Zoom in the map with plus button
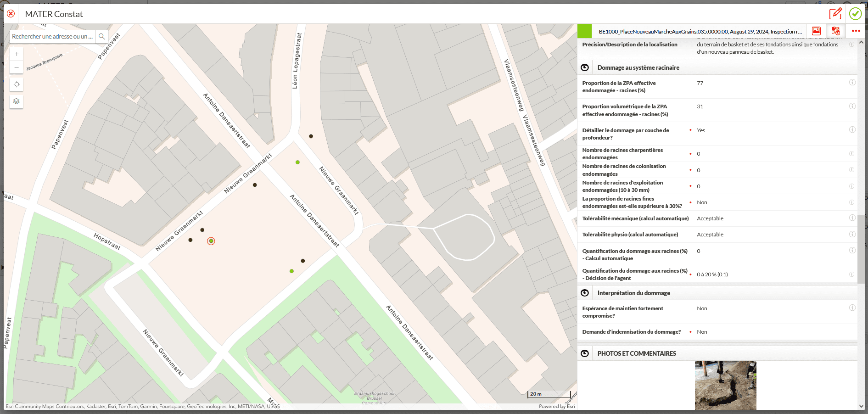868x414 pixels. pyautogui.click(x=17, y=54)
